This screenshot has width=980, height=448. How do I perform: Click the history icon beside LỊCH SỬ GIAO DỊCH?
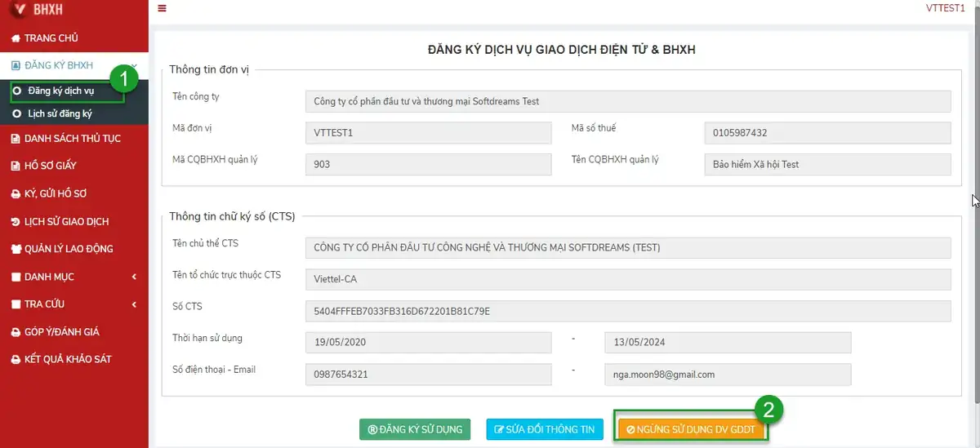pos(16,221)
